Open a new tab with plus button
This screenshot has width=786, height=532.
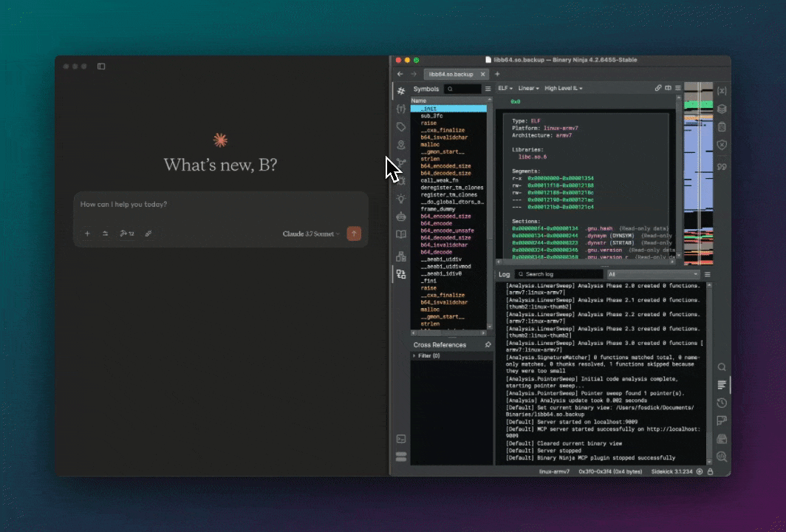(497, 75)
